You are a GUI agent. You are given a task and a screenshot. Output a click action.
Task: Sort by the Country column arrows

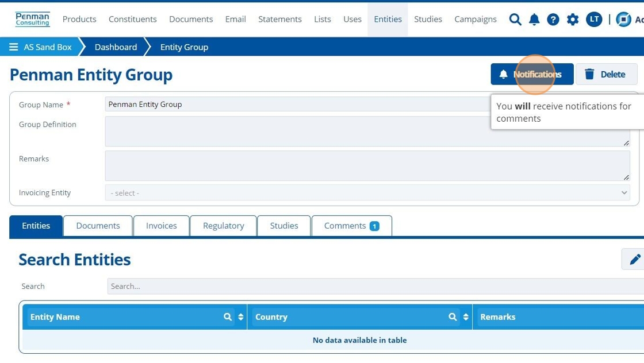click(466, 316)
